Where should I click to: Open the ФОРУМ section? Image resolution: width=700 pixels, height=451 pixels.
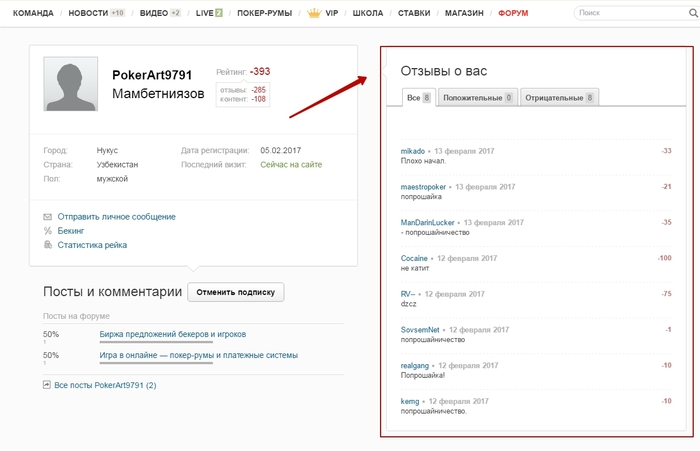pos(513,13)
